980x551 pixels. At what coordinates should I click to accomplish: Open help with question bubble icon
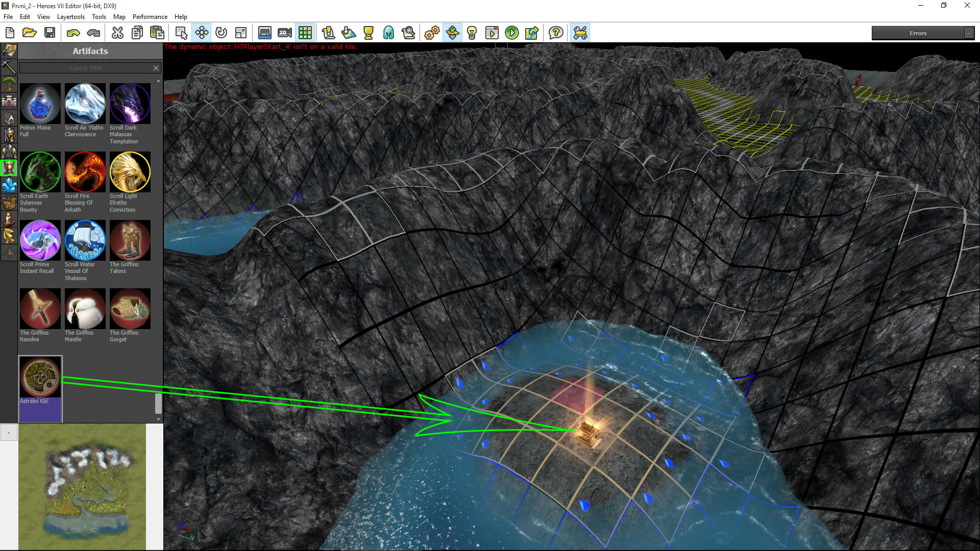556,33
